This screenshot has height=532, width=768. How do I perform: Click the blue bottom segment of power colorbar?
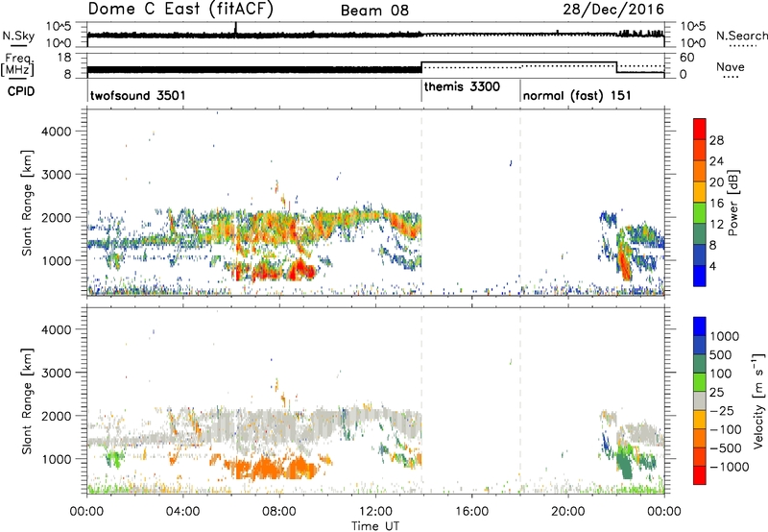(700, 276)
